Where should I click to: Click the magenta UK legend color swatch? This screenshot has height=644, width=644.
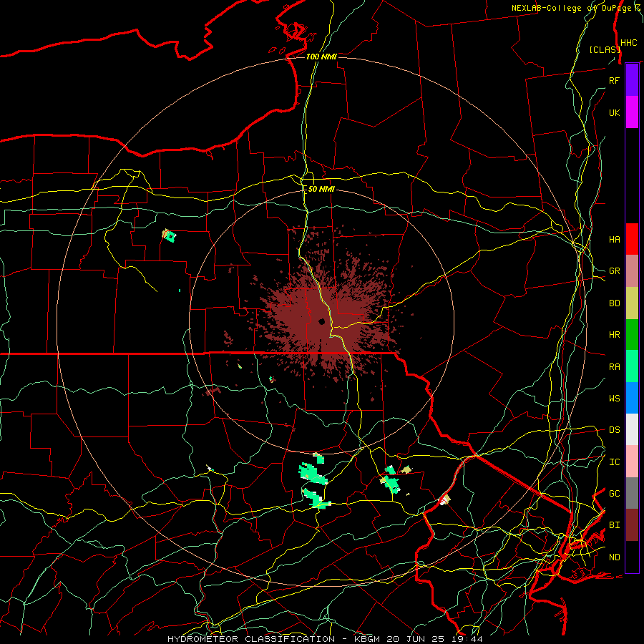(x=632, y=112)
